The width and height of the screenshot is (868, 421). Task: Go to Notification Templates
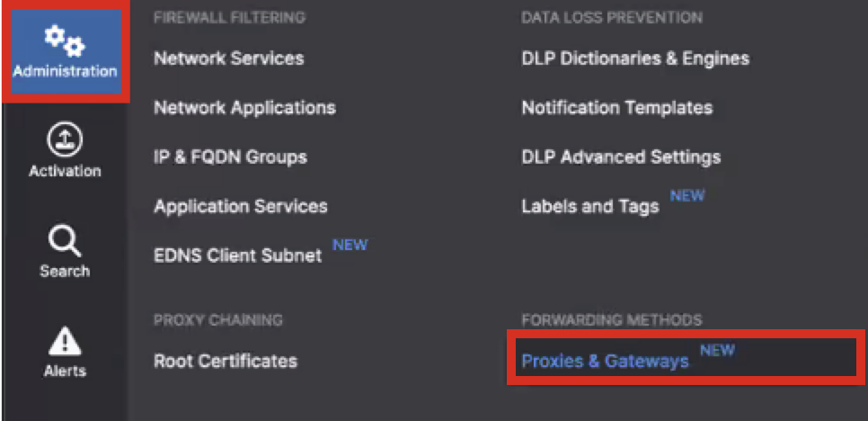pyautogui.click(x=616, y=108)
